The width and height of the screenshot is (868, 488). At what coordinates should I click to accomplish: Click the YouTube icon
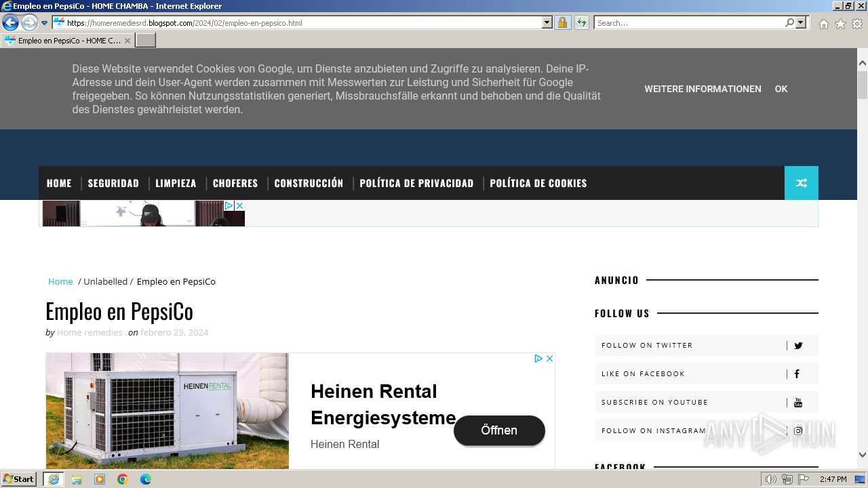tap(798, 403)
